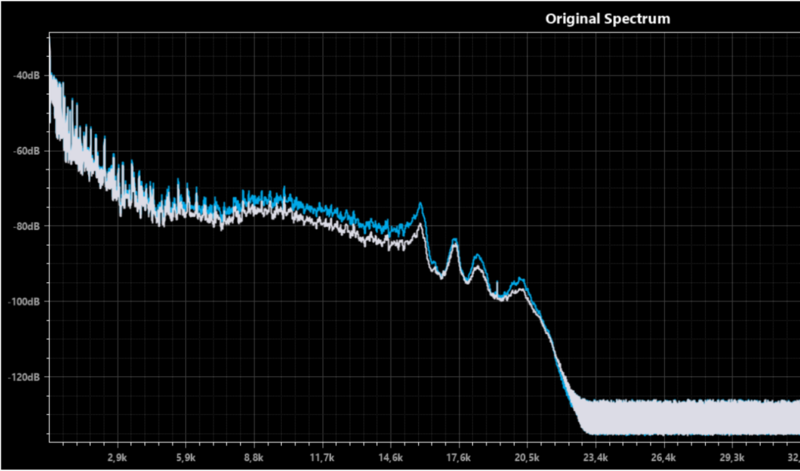Select the 11,7k frequency axis label
This screenshot has width=800, height=471.
click(323, 457)
